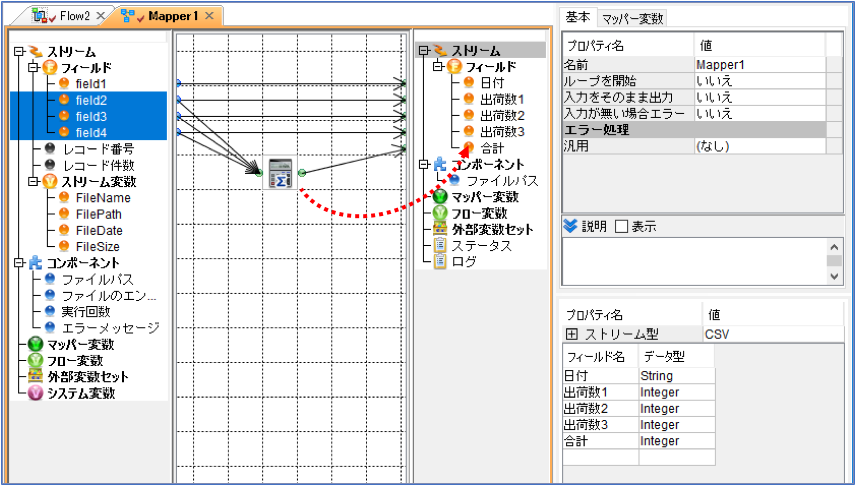Expand the ストリーム型 property row
This screenshot has height=487, width=856.
point(572,334)
